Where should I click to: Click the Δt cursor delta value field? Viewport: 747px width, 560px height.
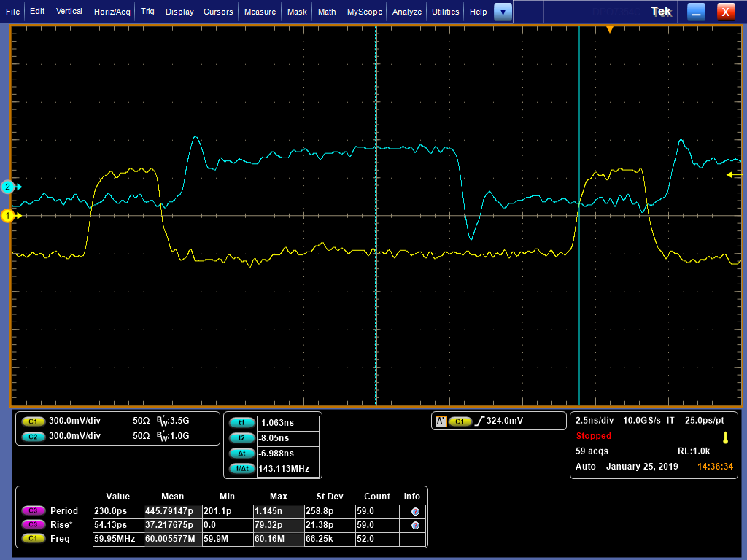pos(287,454)
